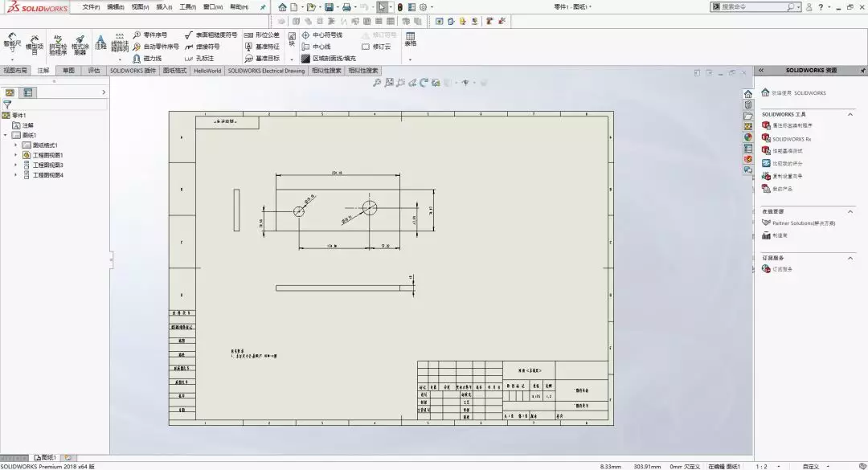The height and width of the screenshot is (470, 868).
Task: Expand the 图纸格式1 tree node
Action: coord(15,145)
